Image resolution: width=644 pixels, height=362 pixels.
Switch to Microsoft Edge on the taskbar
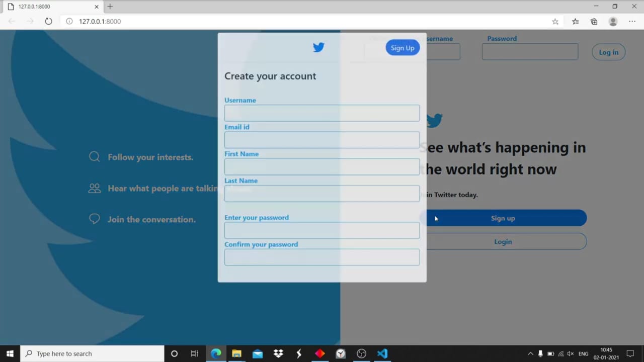(x=216, y=353)
